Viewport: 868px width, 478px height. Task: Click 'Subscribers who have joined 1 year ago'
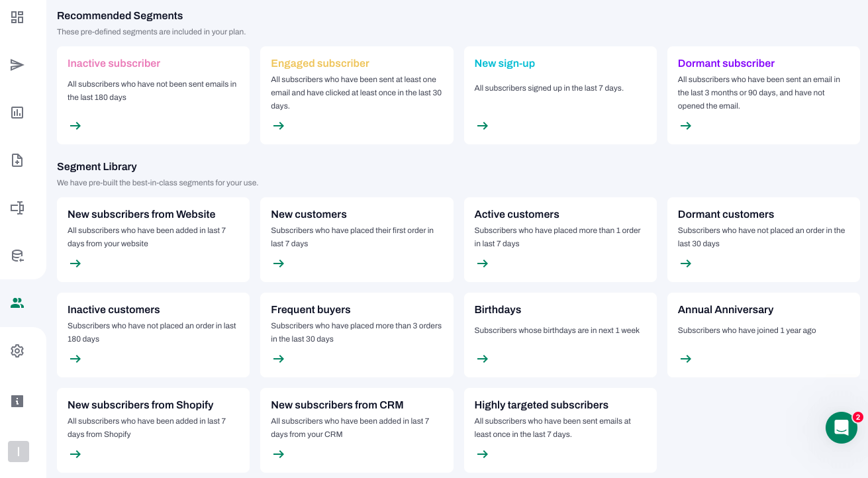click(747, 330)
